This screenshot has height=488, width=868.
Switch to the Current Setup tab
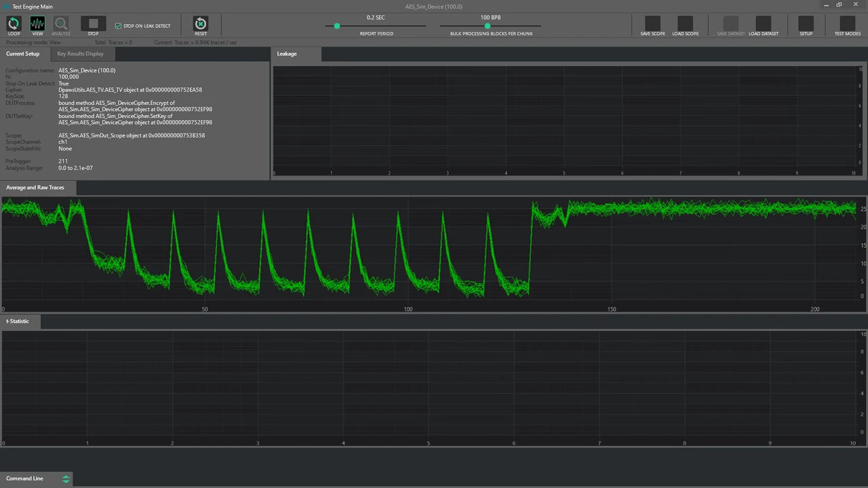point(23,54)
